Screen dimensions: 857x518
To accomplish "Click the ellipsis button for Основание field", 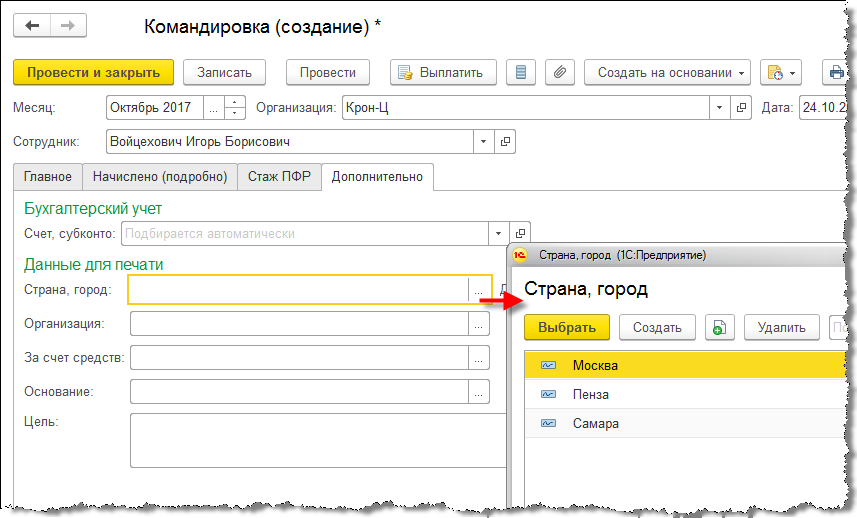I will point(479,392).
